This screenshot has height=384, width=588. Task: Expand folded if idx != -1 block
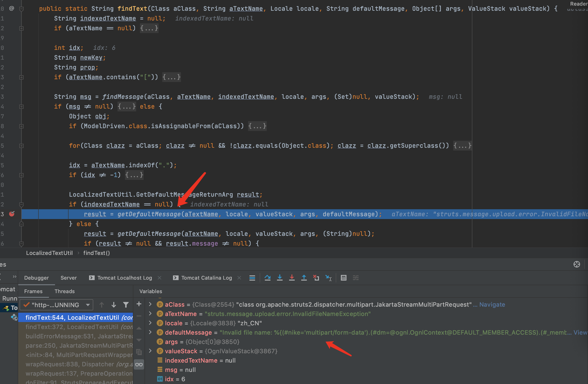coord(134,175)
